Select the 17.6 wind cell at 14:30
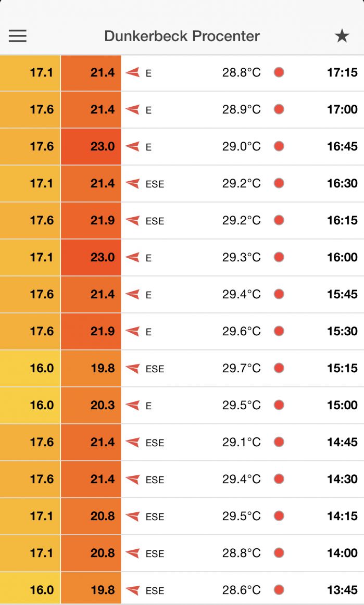This screenshot has height=605, width=364. [30, 480]
